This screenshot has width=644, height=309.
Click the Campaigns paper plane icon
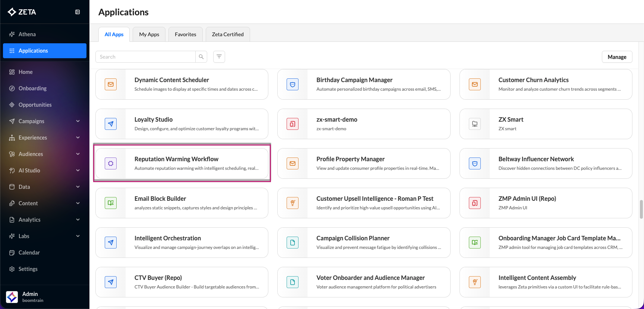(12, 121)
